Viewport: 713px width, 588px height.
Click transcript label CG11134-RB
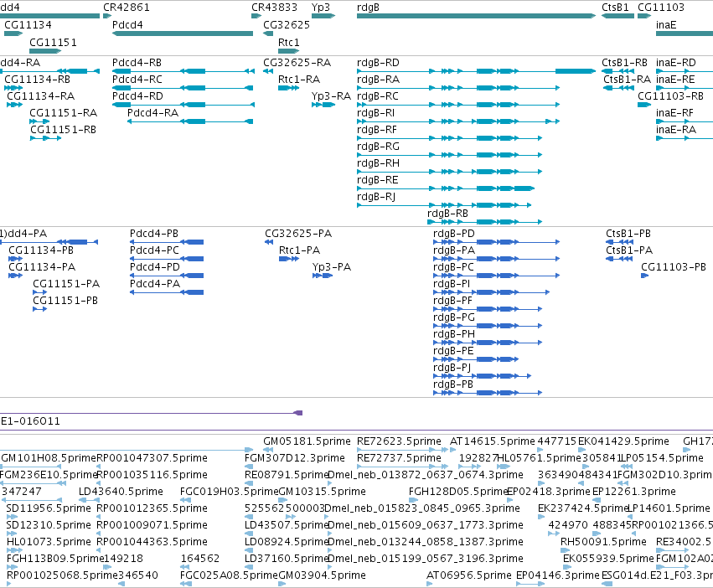(38, 80)
